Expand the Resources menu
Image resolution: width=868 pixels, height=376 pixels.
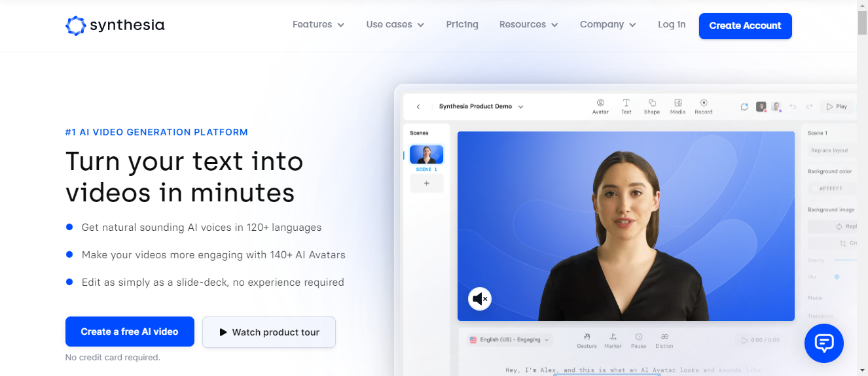tap(529, 25)
